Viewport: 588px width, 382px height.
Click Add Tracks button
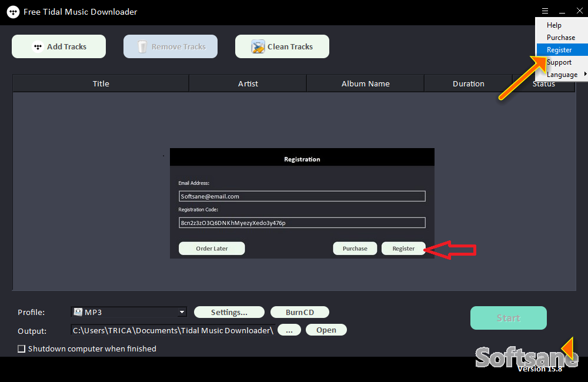(x=59, y=46)
